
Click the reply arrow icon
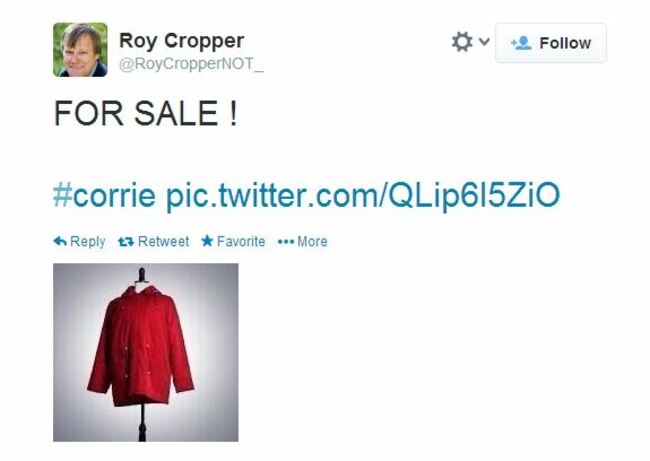pyautogui.click(x=60, y=241)
